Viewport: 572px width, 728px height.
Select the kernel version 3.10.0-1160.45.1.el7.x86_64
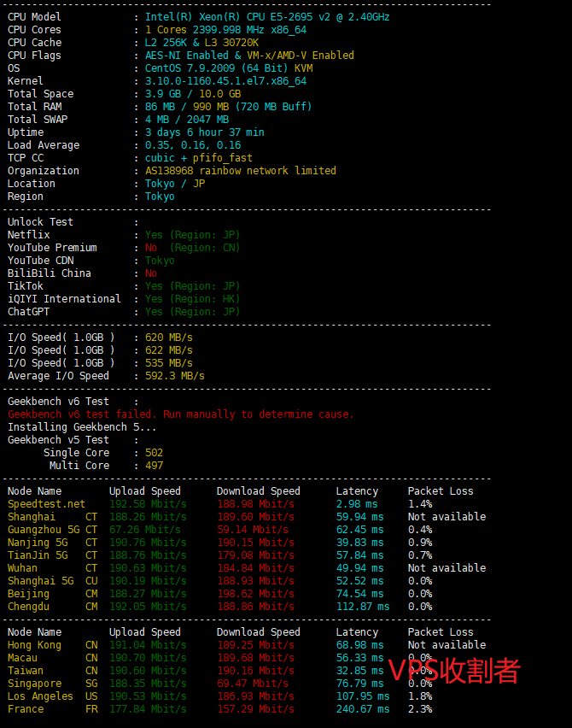coord(225,81)
